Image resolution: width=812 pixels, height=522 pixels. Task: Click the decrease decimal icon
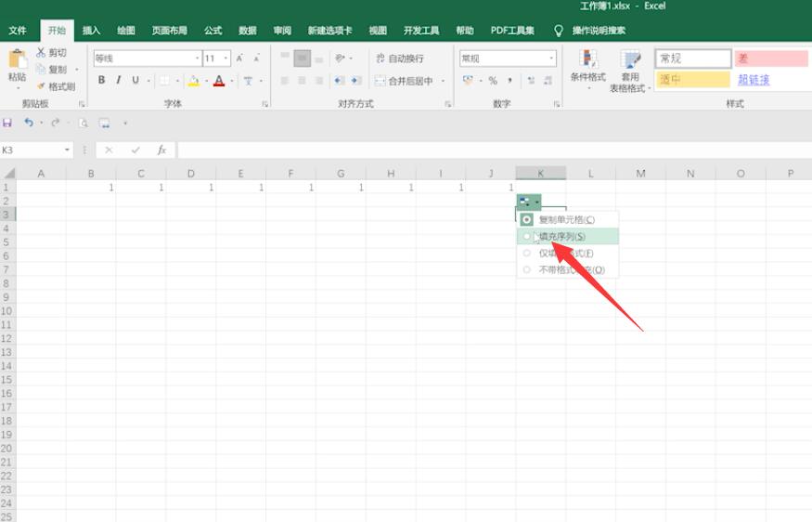point(548,81)
